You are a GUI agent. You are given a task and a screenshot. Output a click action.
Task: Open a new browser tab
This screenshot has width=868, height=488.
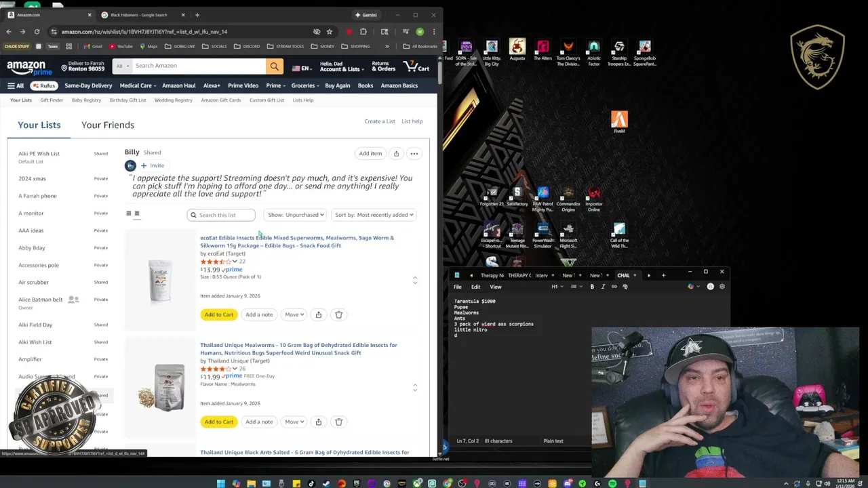point(197,15)
